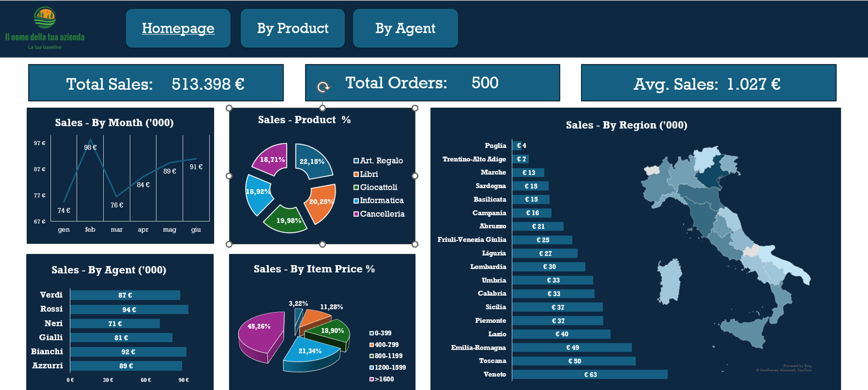The width and height of the screenshot is (868, 390).
Task: Select the Rossi bar in agent chart
Action: (129, 309)
